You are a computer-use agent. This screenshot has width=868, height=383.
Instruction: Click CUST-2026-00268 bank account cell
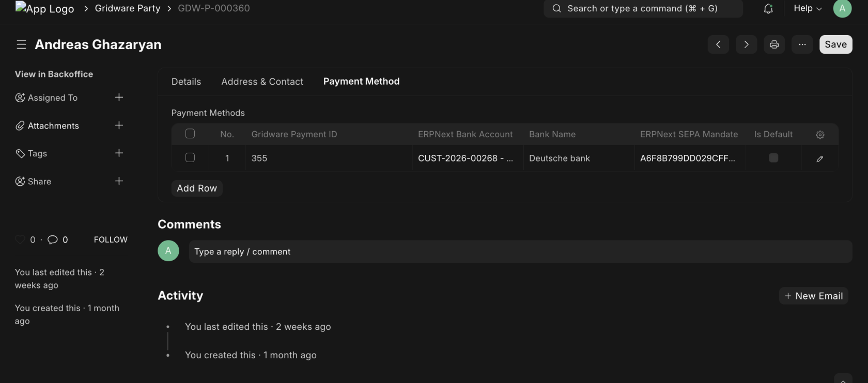click(468, 158)
